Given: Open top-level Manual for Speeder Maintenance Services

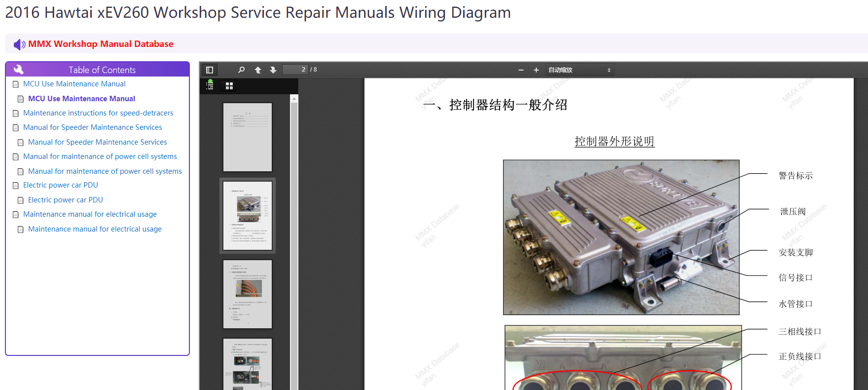Looking at the screenshot, I should pos(93,127).
